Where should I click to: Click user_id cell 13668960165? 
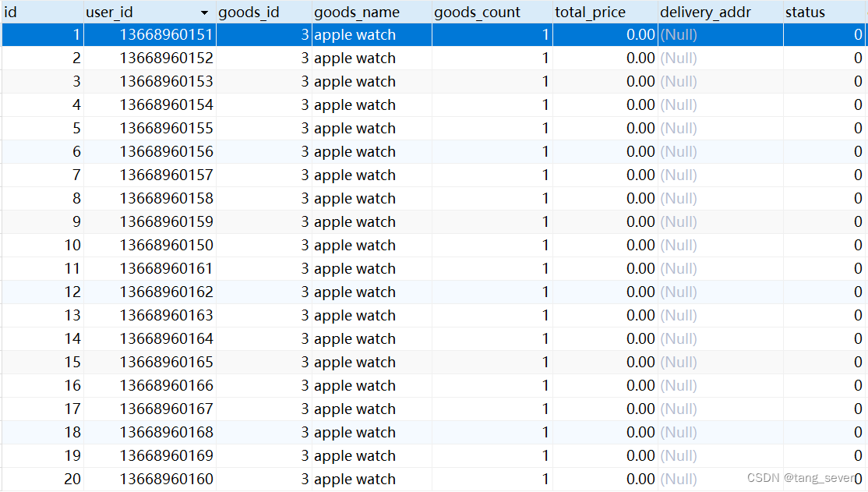pyautogui.click(x=150, y=362)
